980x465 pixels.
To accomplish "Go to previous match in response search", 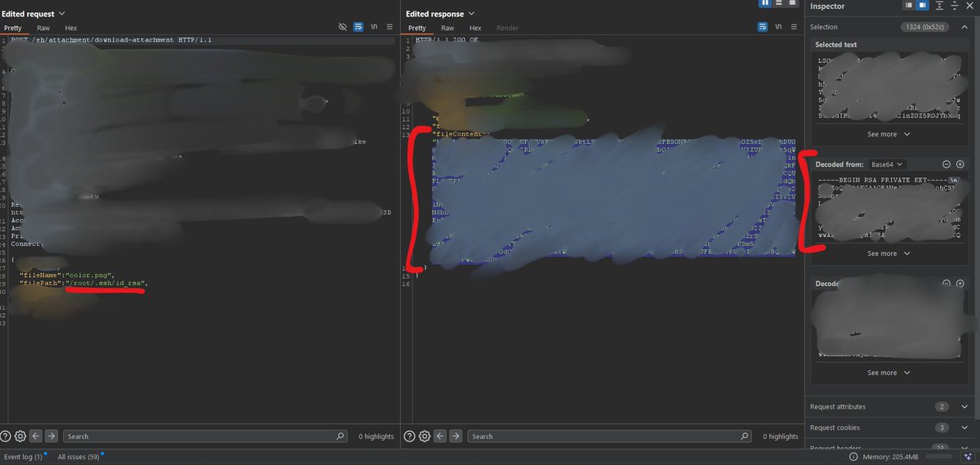I will point(441,436).
